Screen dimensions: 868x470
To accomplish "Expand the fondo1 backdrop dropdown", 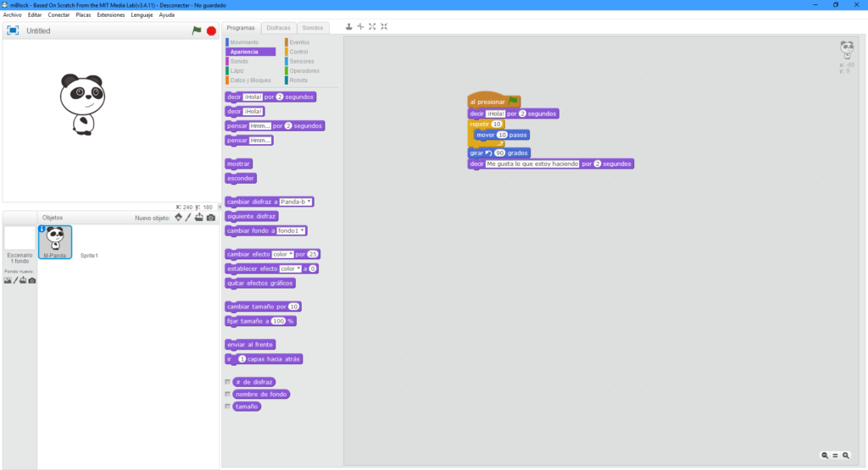I will [x=292, y=230].
